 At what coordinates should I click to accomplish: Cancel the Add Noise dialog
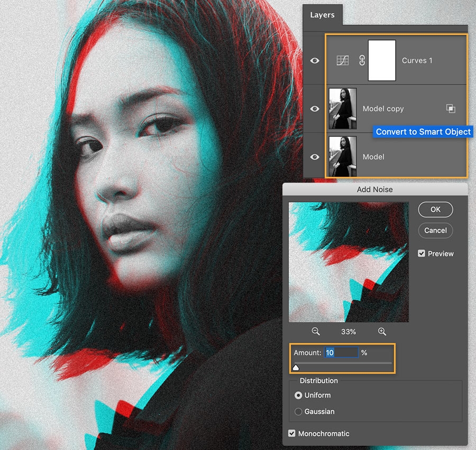pyautogui.click(x=435, y=230)
